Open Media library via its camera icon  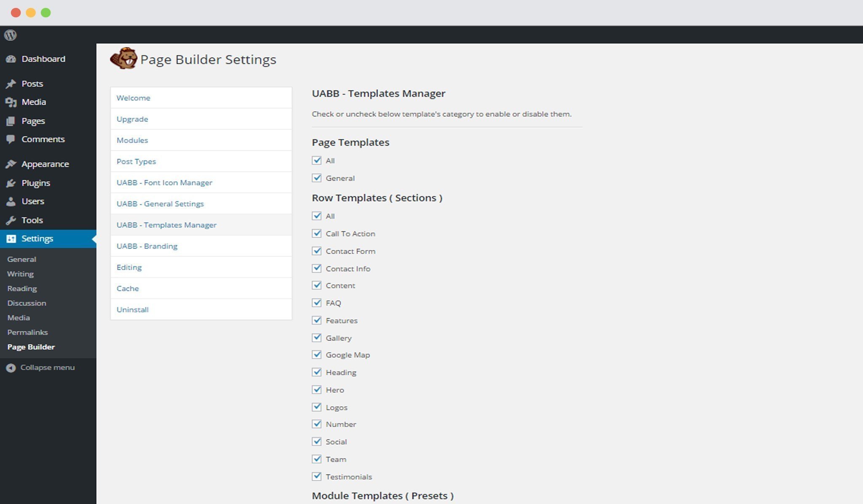tap(11, 102)
